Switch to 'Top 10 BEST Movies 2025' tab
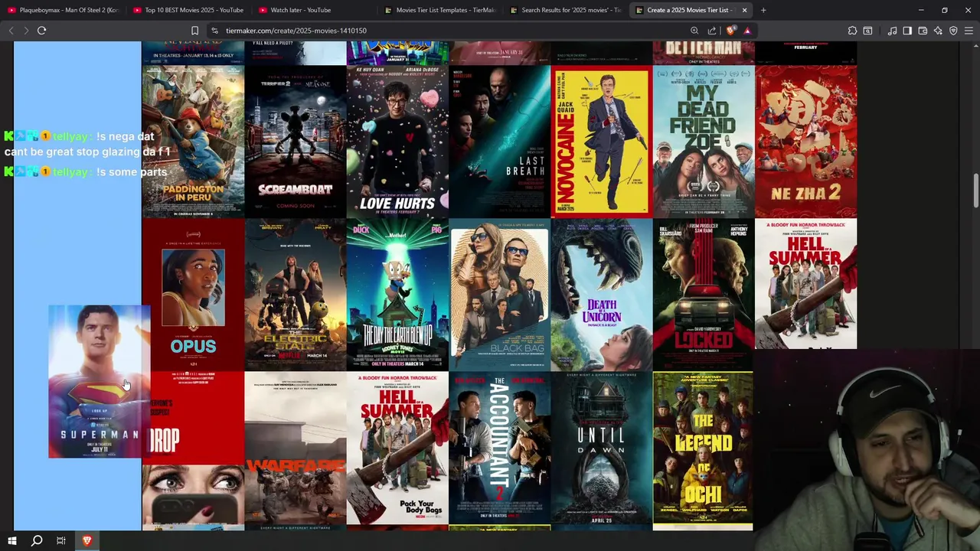 coord(188,10)
